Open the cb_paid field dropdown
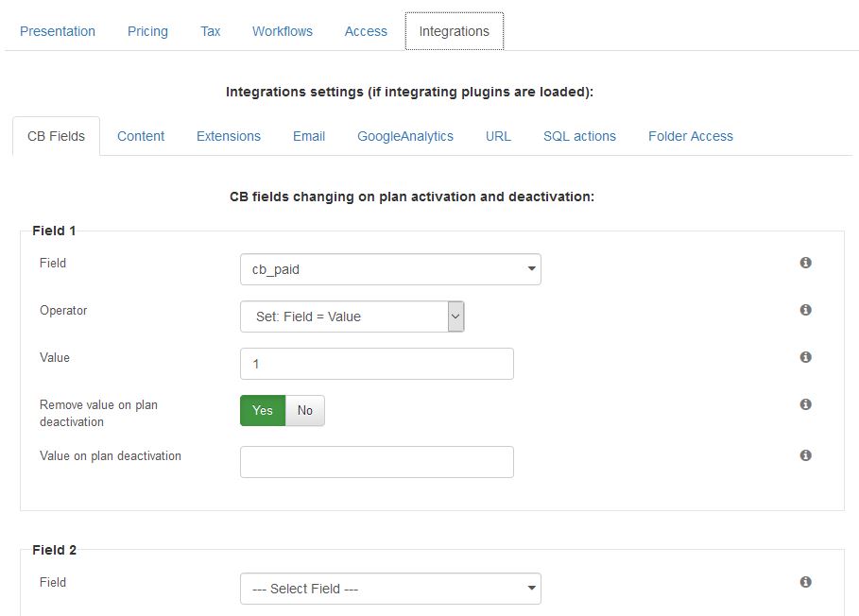Image resolution: width=859 pixels, height=616 pixels. coord(390,269)
